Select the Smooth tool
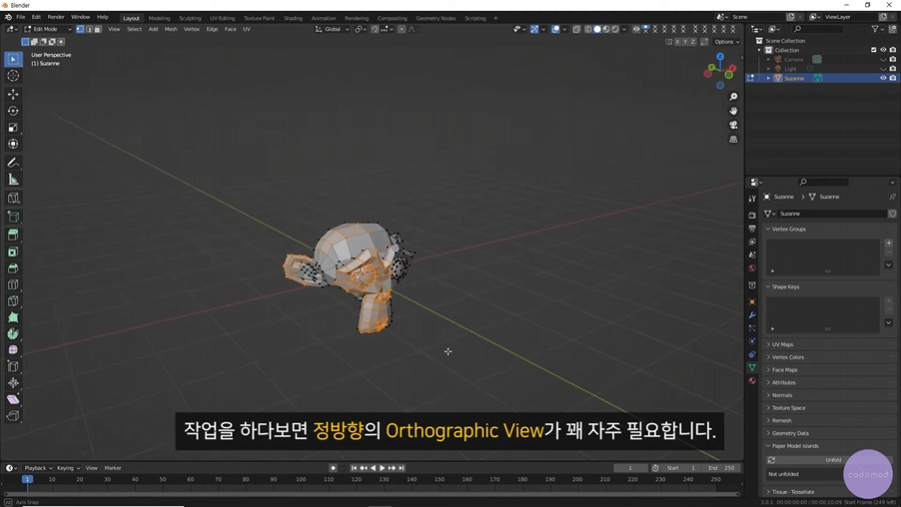The image size is (901, 507). (x=13, y=349)
